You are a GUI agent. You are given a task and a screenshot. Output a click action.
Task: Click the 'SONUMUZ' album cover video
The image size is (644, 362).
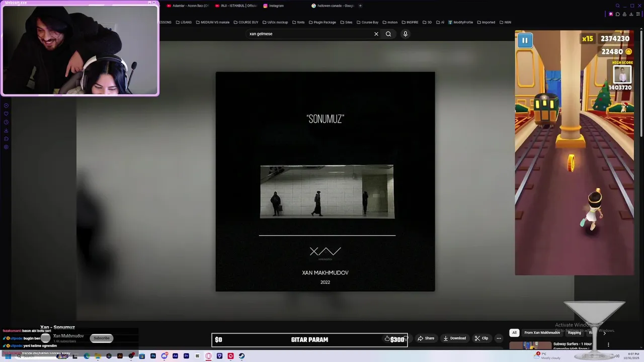coord(325,182)
